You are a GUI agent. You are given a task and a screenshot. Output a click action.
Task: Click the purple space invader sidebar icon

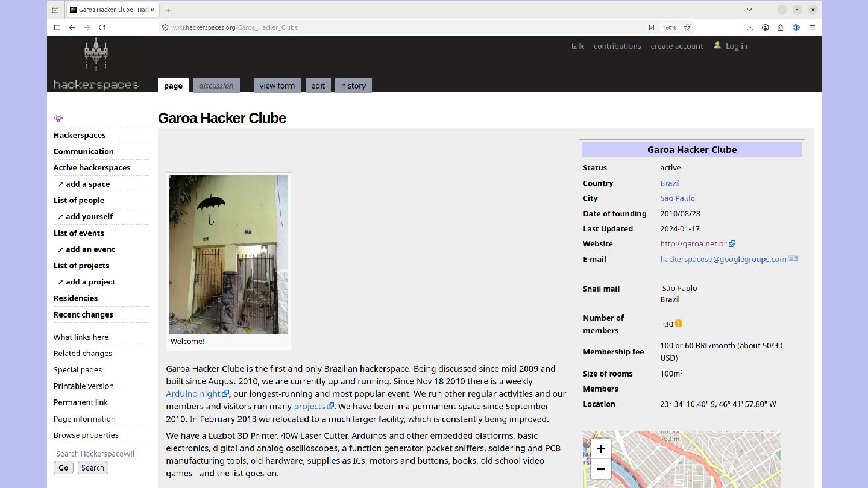(x=58, y=119)
